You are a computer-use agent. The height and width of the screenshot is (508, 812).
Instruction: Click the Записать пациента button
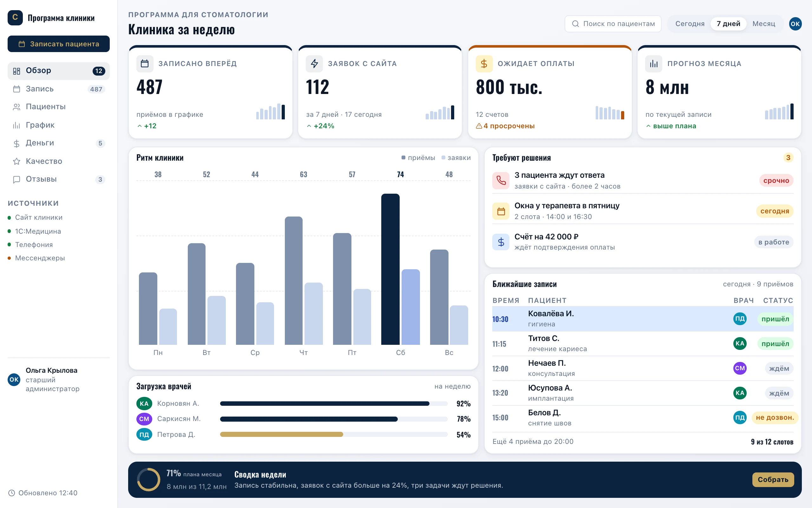(x=59, y=44)
